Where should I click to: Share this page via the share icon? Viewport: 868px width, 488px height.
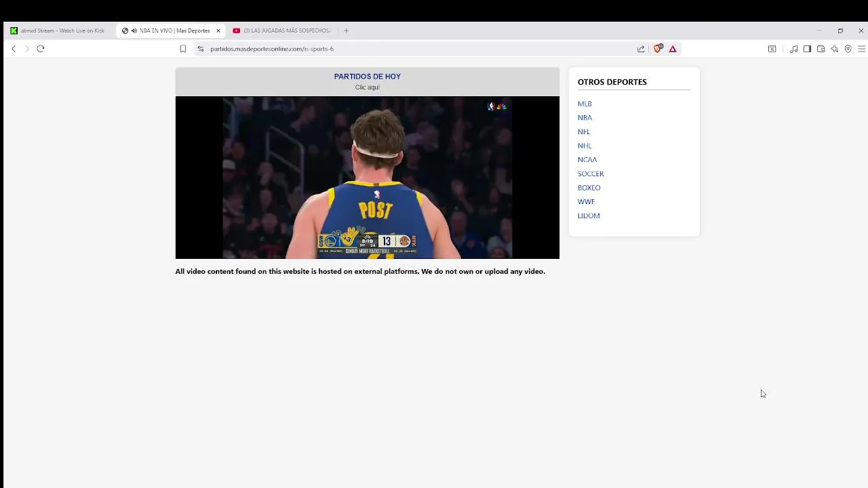[x=641, y=49]
